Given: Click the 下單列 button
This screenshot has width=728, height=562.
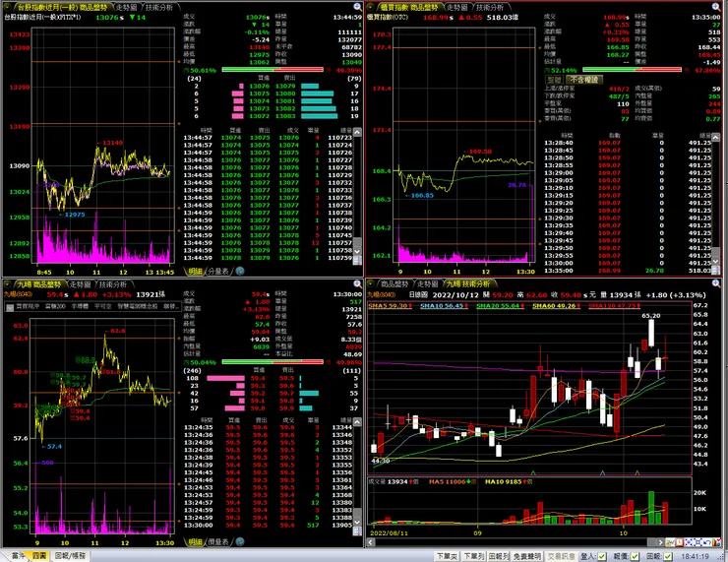Looking at the screenshot, I should 473,556.
